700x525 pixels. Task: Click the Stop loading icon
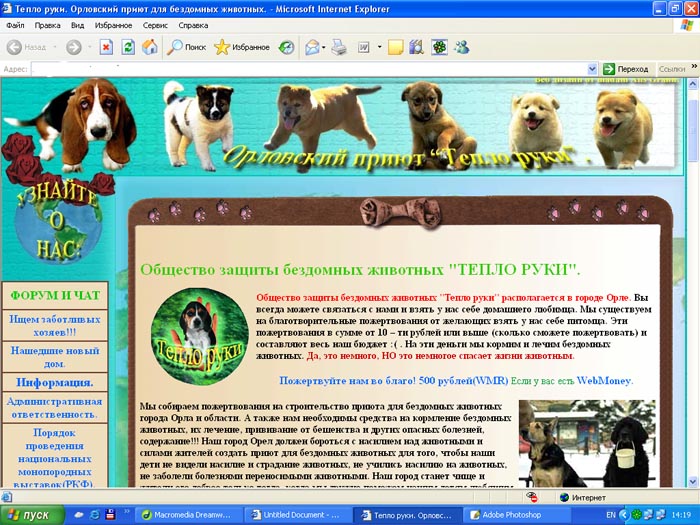pyautogui.click(x=106, y=47)
